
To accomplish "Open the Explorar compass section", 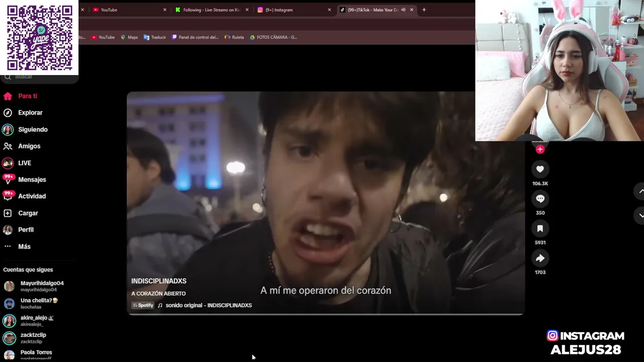I will (x=23, y=113).
